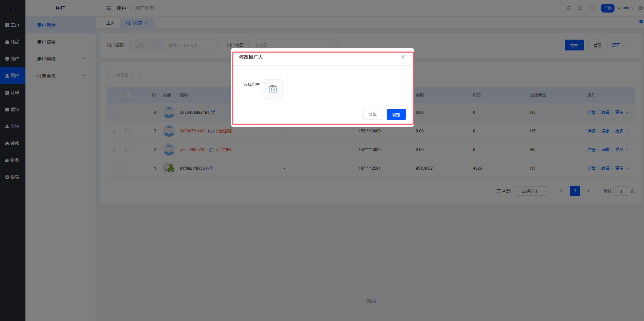Close the 修改推广人 dialog

(x=403, y=57)
